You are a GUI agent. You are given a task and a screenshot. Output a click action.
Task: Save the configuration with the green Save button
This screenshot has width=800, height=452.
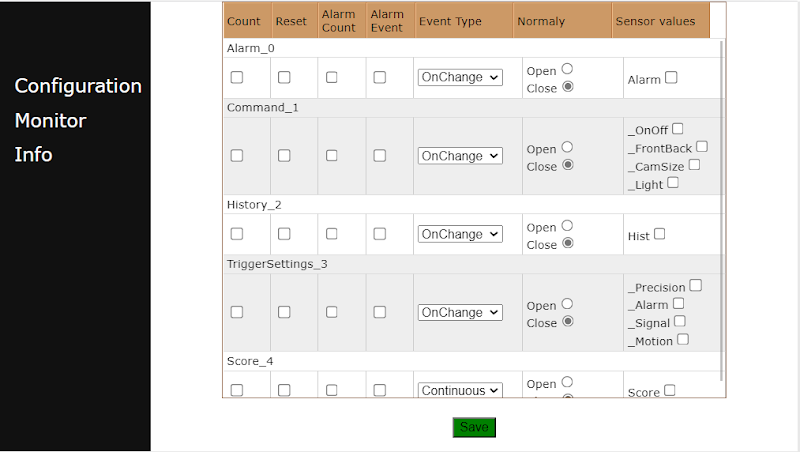(474, 427)
